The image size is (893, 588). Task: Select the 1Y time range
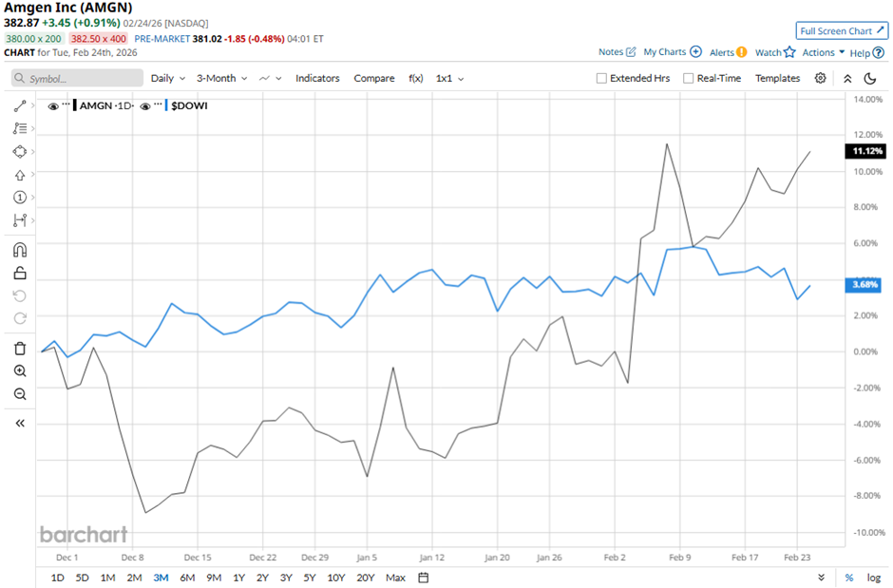click(238, 578)
